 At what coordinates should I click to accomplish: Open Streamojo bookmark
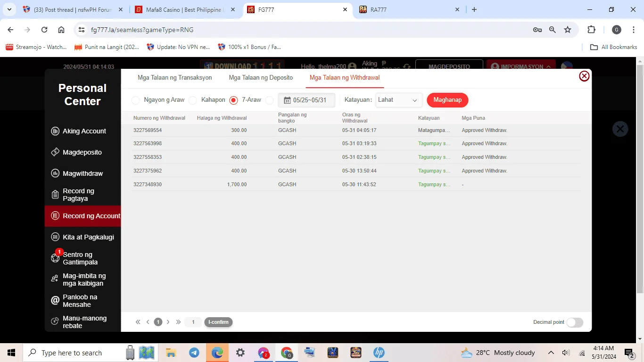tap(36, 47)
